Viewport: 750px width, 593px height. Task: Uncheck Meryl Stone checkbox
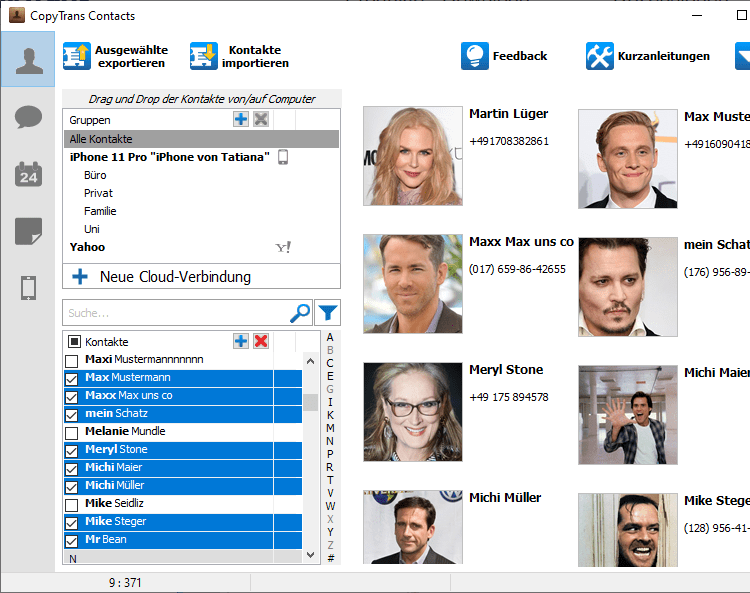(x=72, y=451)
